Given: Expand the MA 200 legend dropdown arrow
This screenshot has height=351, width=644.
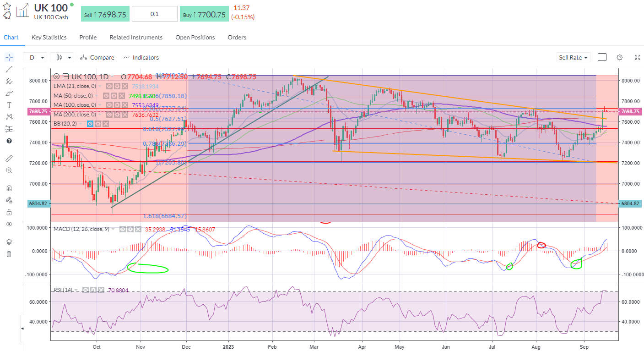Looking at the screenshot, I should [x=100, y=114].
